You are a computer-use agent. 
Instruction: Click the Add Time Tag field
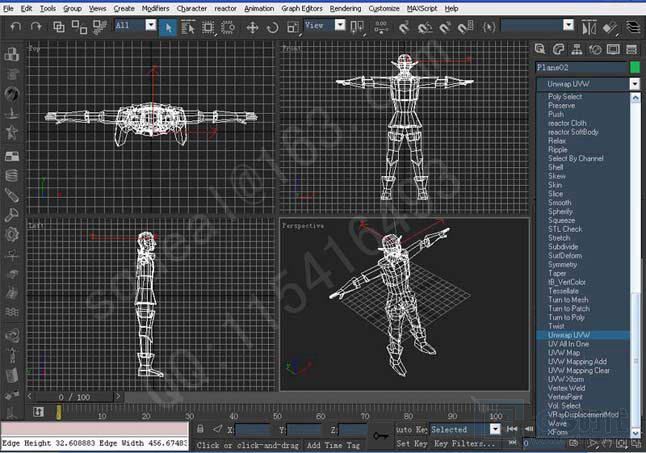click(x=334, y=445)
